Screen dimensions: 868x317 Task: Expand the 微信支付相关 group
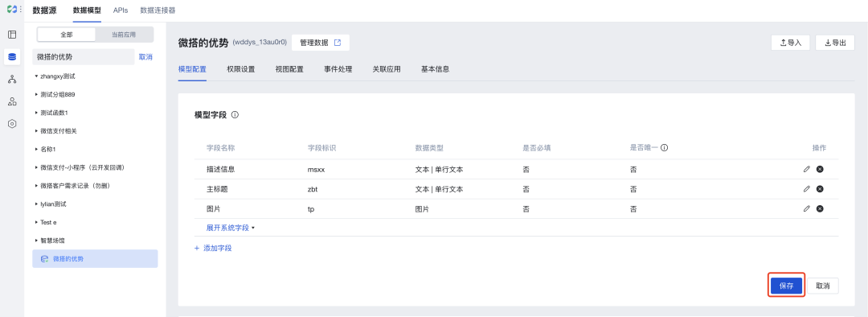pyautogui.click(x=36, y=131)
